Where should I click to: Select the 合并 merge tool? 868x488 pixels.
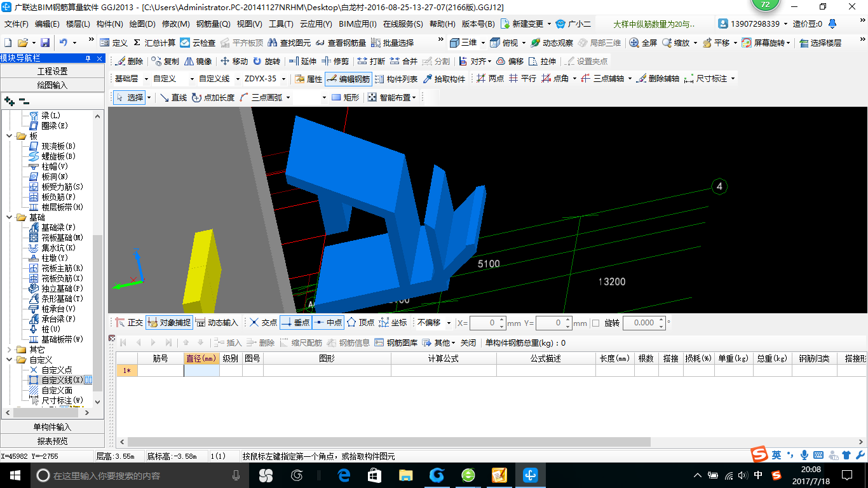coord(403,62)
